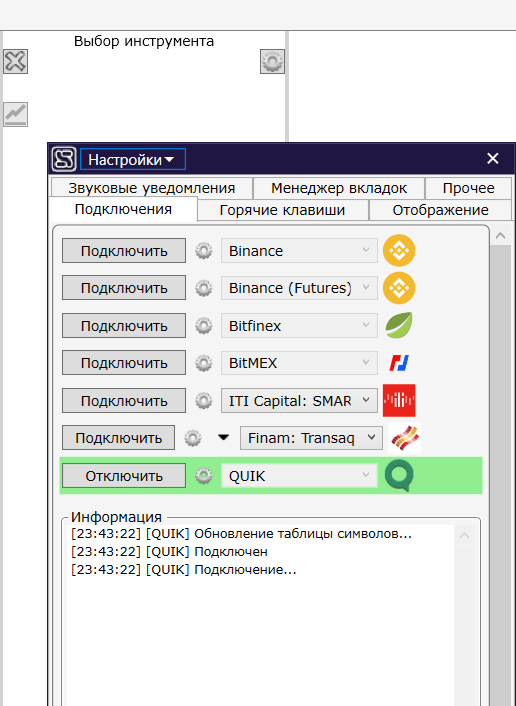Open gear settings for the ITI Capital connection
Screen dimensions: 516x706
204,401
